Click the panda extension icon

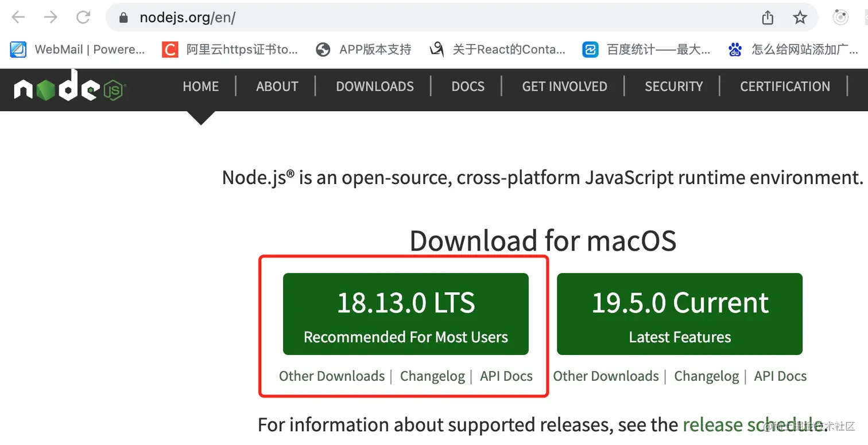click(x=840, y=18)
